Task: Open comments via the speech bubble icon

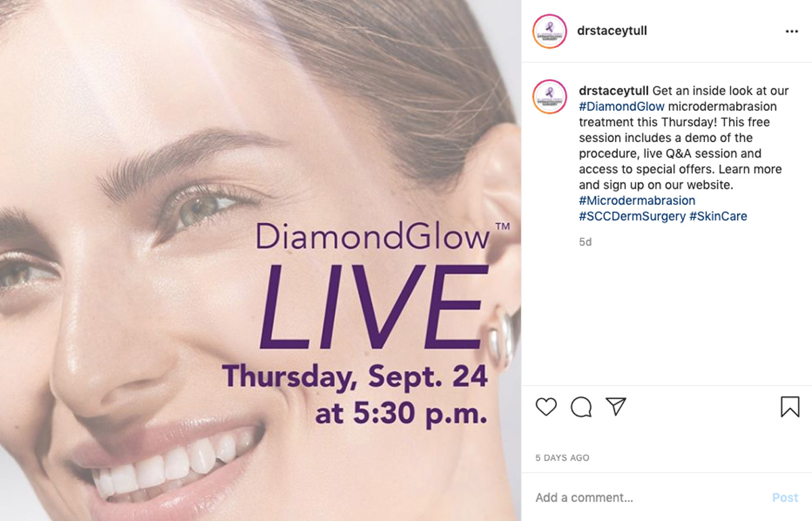Action: (x=581, y=407)
